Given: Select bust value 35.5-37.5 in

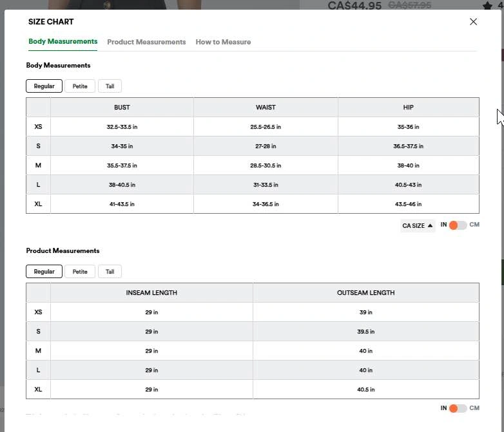Looking at the screenshot, I should pyautogui.click(x=122, y=165).
